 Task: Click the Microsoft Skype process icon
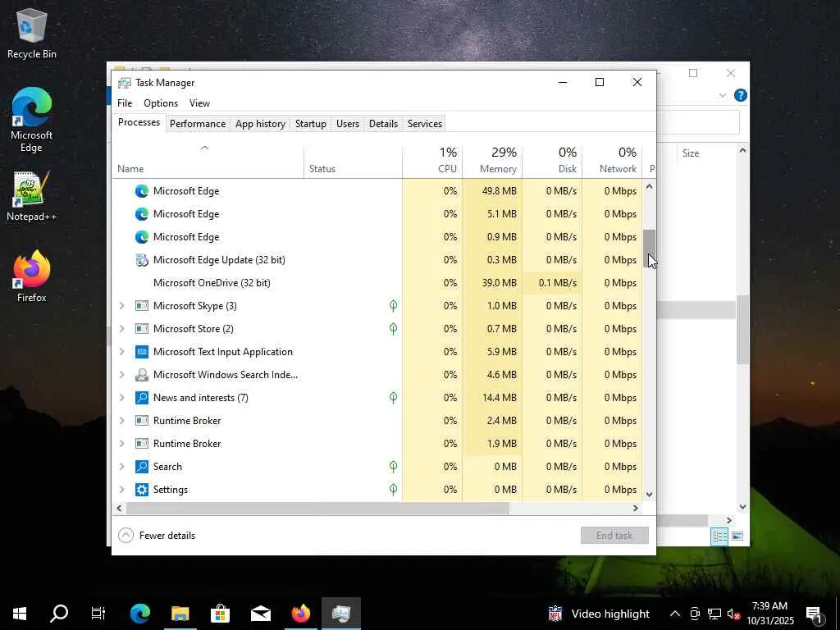point(141,306)
